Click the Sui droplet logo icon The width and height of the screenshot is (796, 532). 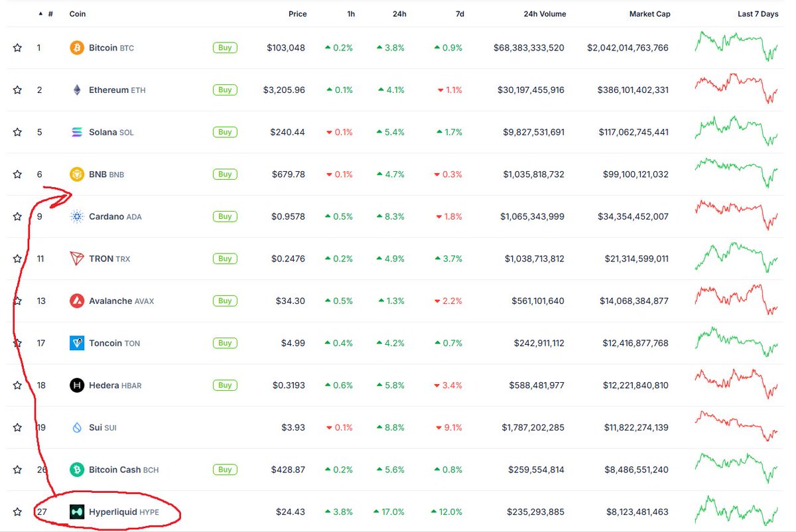(77, 427)
